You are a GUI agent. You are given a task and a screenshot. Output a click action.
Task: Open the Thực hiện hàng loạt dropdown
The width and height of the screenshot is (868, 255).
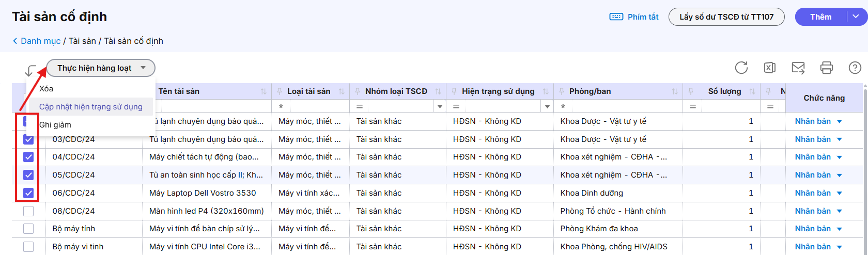[101, 68]
